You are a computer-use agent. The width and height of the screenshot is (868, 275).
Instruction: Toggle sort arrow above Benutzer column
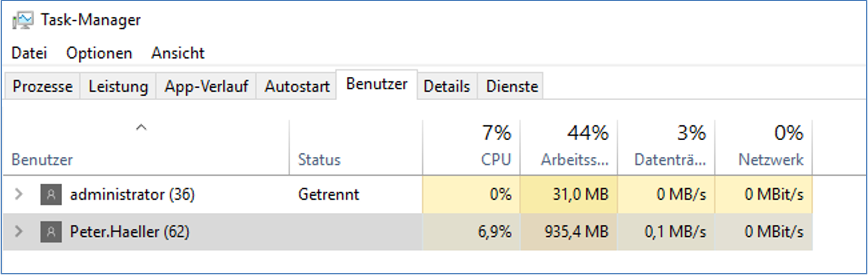(141, 128)
